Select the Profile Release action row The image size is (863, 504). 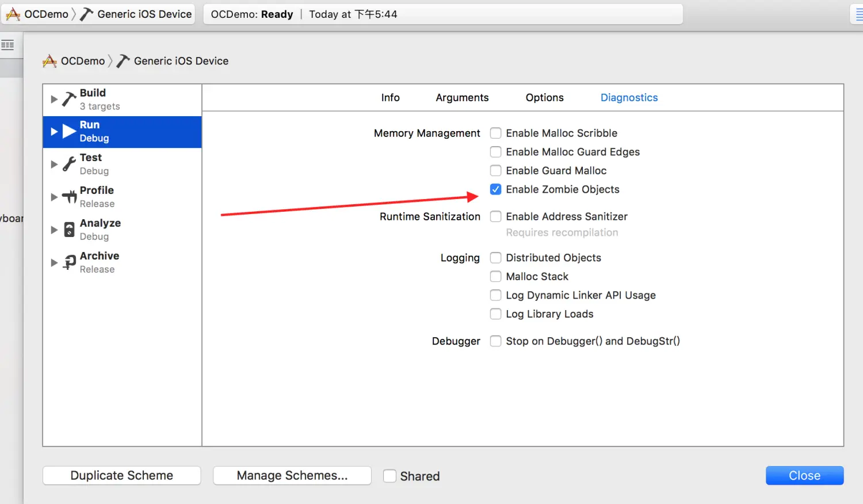pyautogui.click(x=122, y=197)
